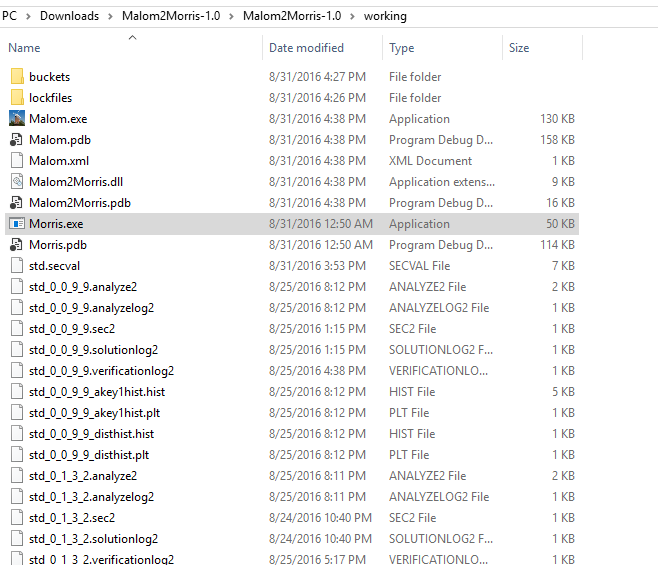Select std_0_1_3_2.analyze2 file row

point(83,476)
